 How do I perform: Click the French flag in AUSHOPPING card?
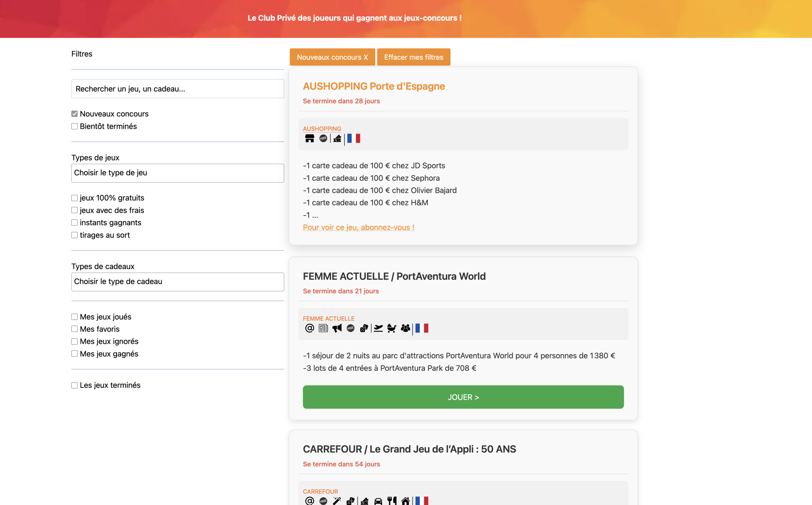[x=354, y=138]
